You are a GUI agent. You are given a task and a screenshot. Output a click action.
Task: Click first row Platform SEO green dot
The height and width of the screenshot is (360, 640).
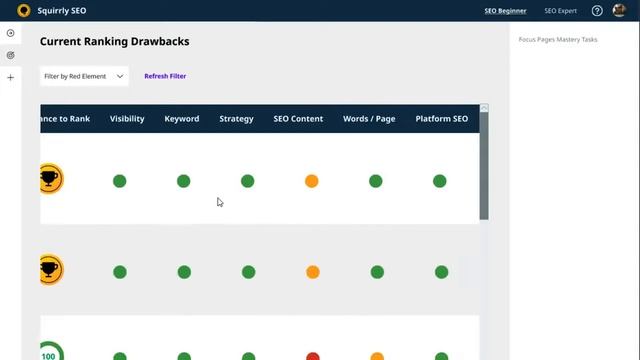pyautogui.click(x=440, y=181)
